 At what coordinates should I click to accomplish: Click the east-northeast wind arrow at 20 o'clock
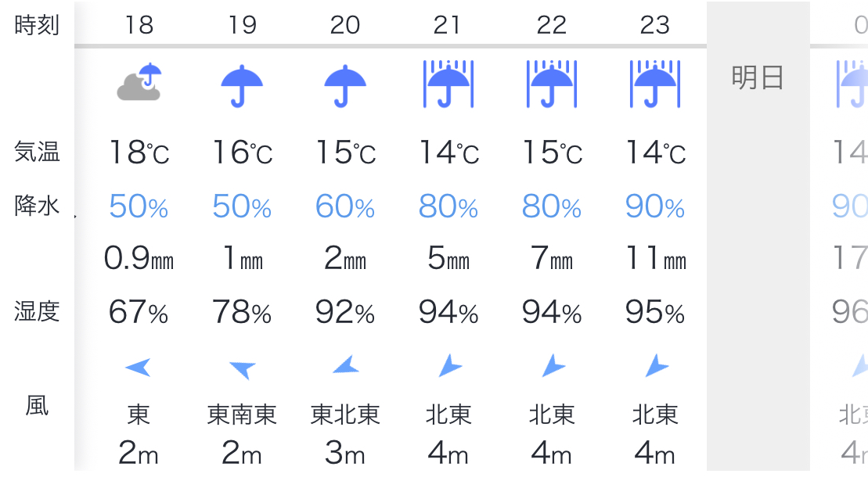[x=345, y=365]
